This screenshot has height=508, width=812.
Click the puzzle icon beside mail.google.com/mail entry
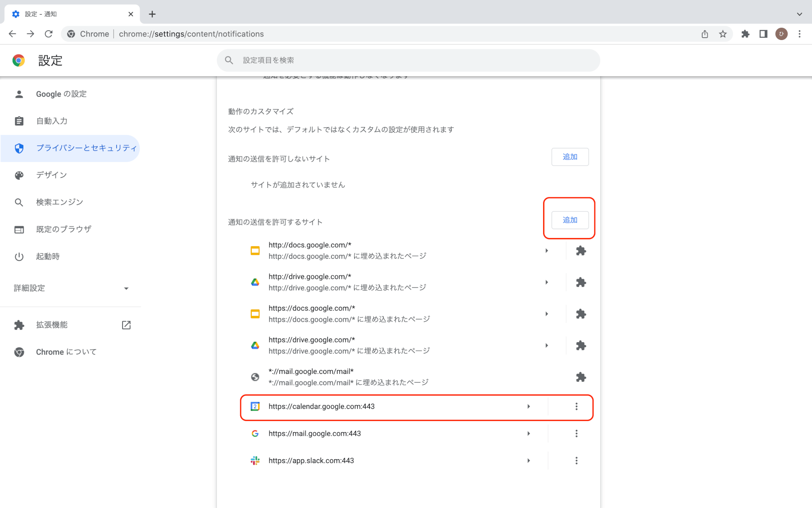pyautogui.click(x=581, y=377)
